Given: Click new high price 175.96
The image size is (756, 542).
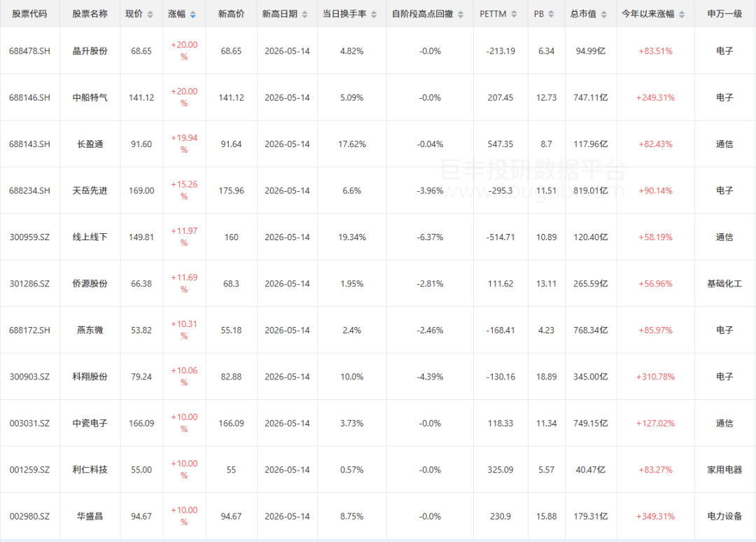Looking at the screenshot, I should [x=231, y=190].
